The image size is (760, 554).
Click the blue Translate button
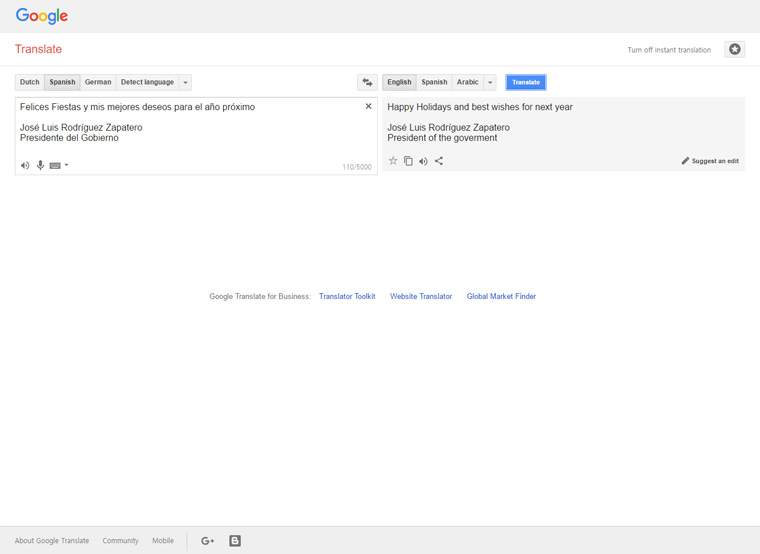(x=526, y=82)
